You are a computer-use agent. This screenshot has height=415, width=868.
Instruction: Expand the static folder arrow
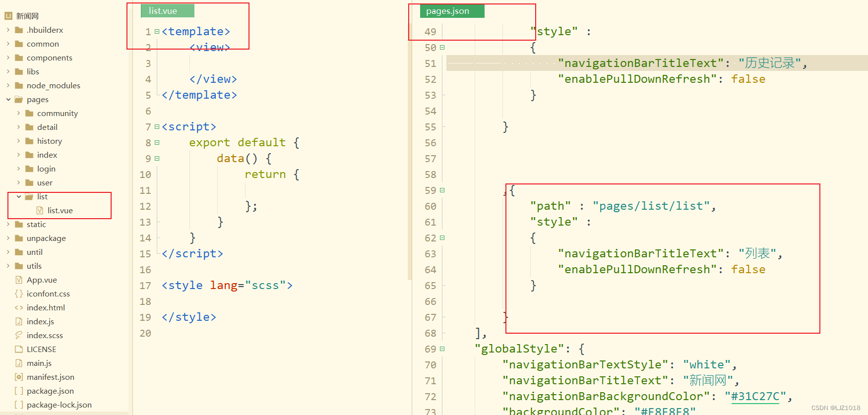(8, 224)
